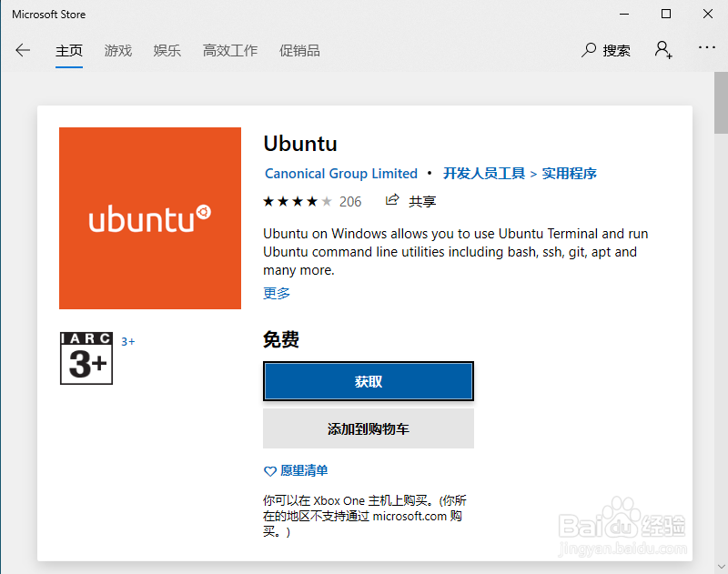
Task: Maximize the Microsoft Store window
Action: click(666, 14)
